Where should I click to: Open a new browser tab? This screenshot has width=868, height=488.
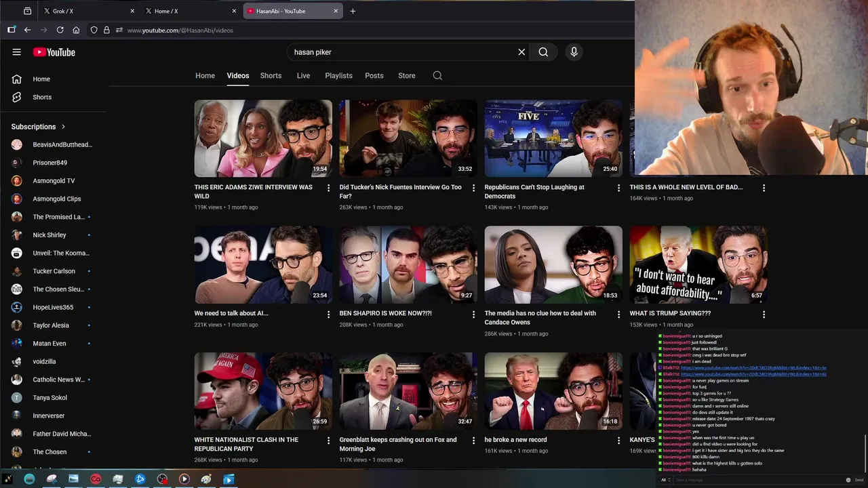(x=353, y=11)
